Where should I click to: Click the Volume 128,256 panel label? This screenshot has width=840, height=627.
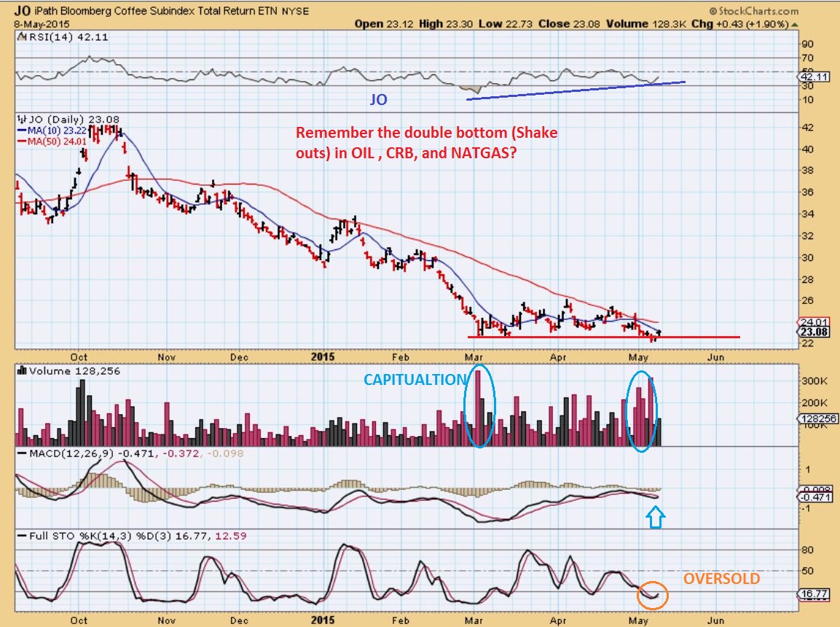[x=74, y=371]
